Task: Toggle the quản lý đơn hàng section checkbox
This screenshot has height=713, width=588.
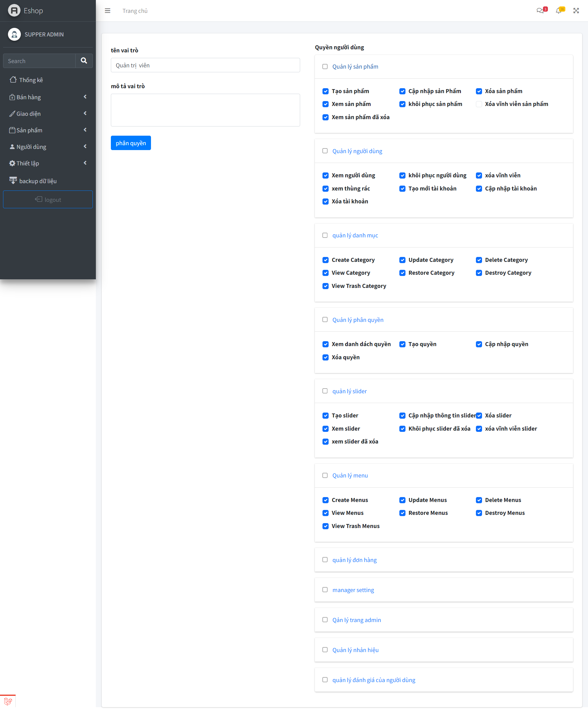Action: 325,559
